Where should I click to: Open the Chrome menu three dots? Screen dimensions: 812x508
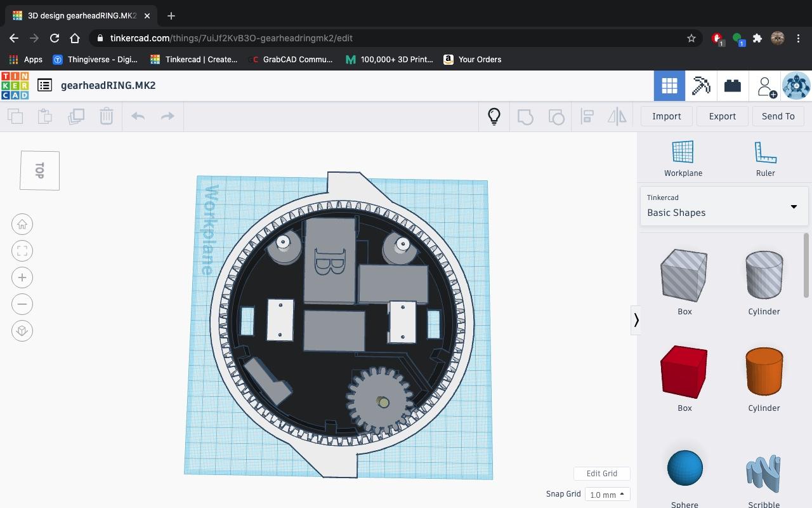(x=799, y=38)
